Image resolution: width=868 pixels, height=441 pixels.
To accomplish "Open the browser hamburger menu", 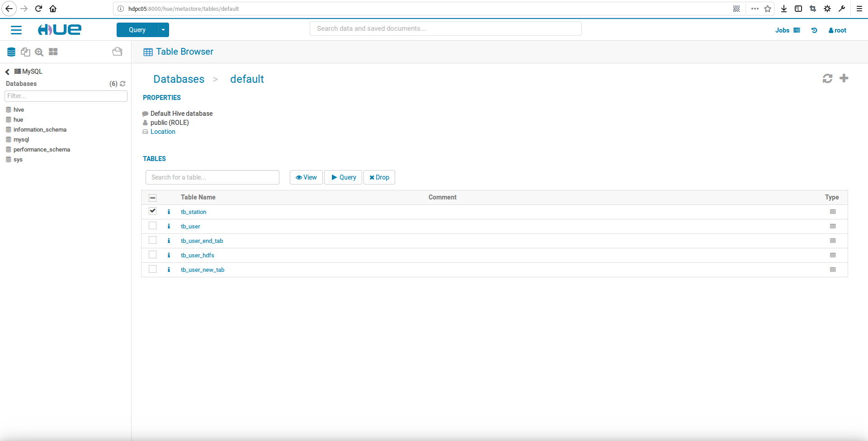I will coord(859,9).
